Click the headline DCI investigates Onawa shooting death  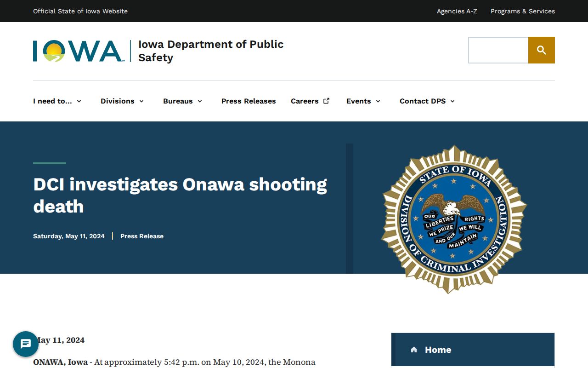180,195
